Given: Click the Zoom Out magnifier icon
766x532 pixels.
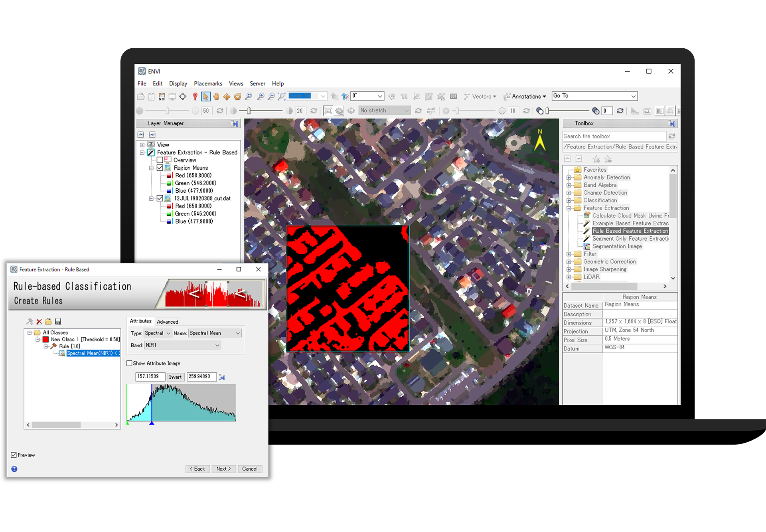Looking at the screenshot, I should 271,96.
